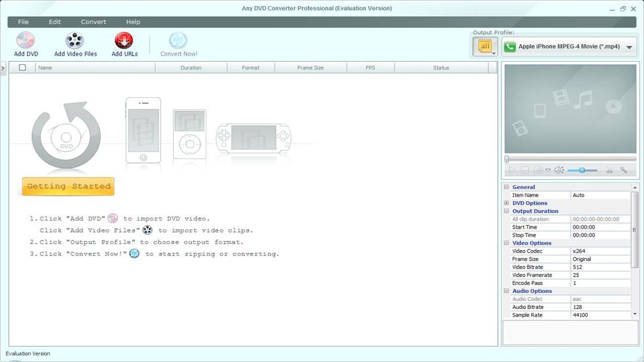Click the 'all' output profile category icon

click(x=485, y=47)
